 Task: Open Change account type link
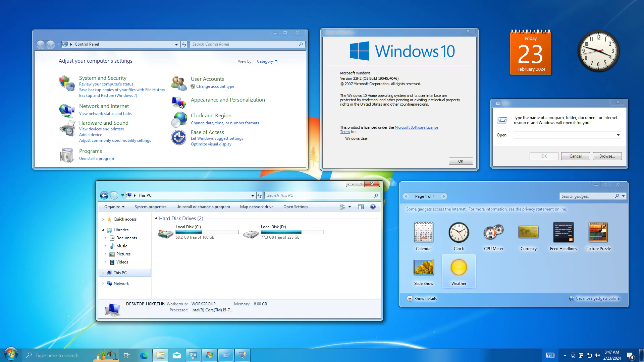click(x=215, y=86)
